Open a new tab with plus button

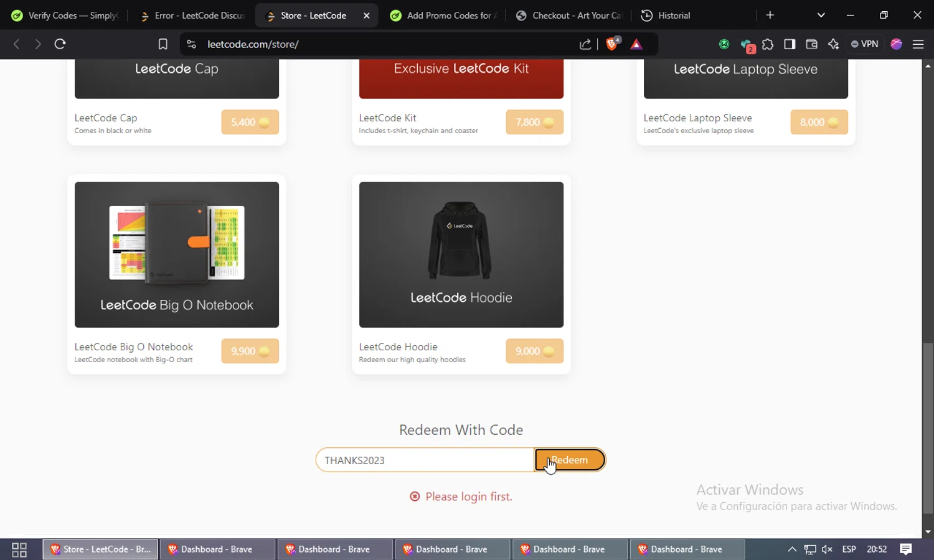point(770,15)
